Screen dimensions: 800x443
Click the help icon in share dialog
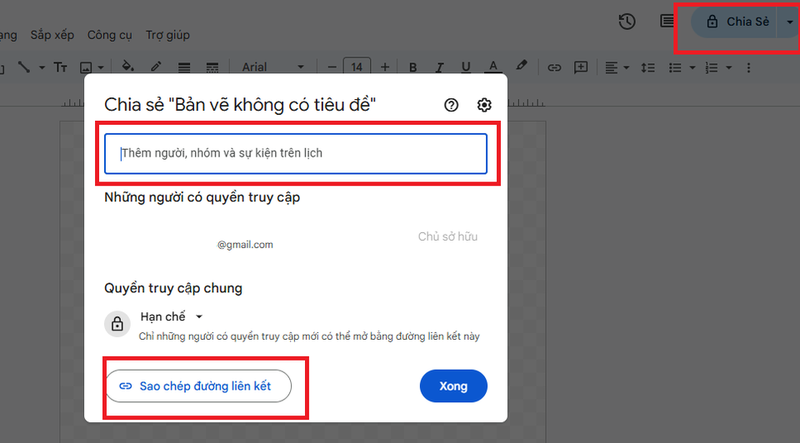point(451,105)
